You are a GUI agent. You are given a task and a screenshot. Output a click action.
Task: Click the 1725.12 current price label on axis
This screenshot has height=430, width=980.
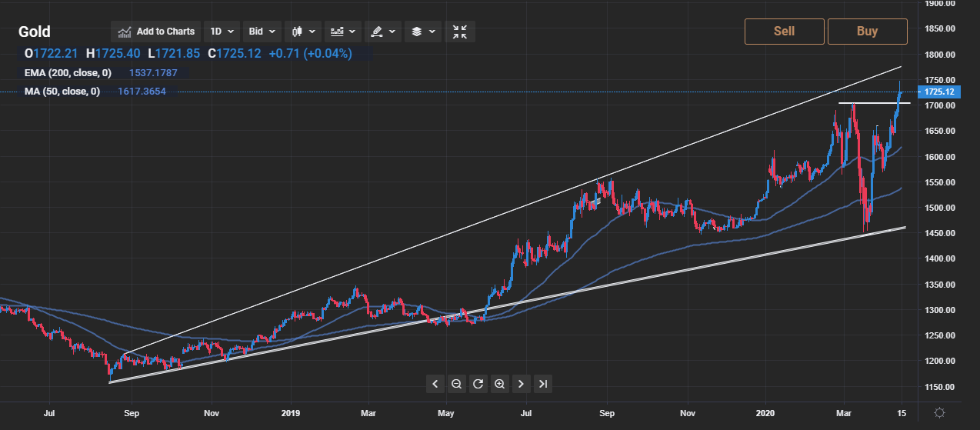click(938, 92)
